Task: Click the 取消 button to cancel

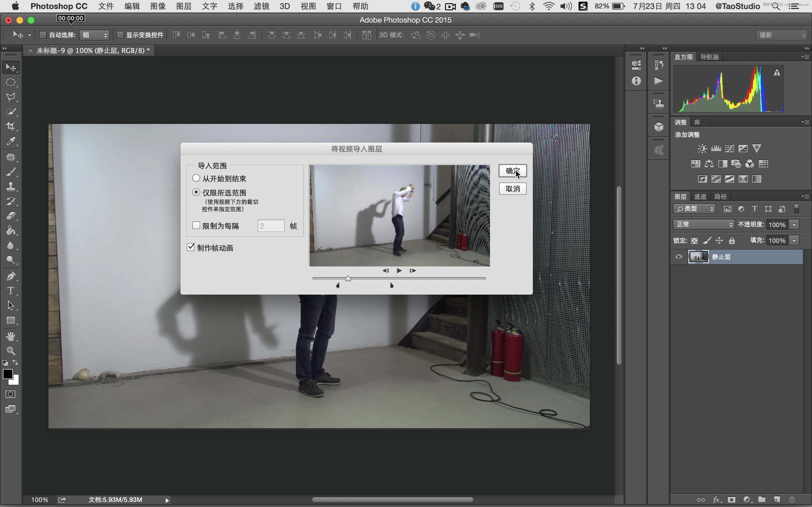Action: (513, 188)
